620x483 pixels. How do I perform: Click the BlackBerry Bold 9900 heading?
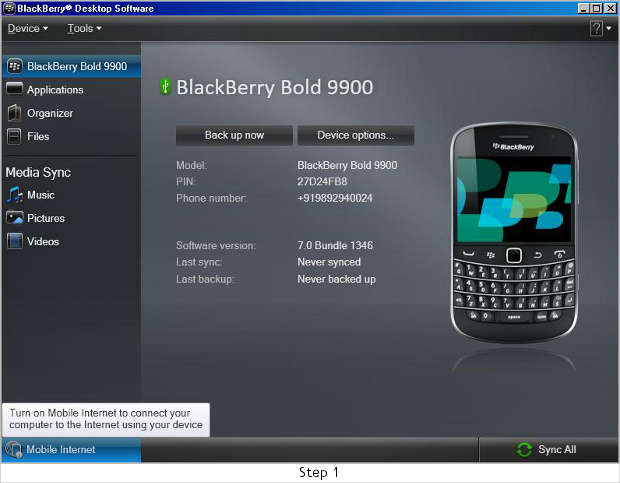pos(274,87)
